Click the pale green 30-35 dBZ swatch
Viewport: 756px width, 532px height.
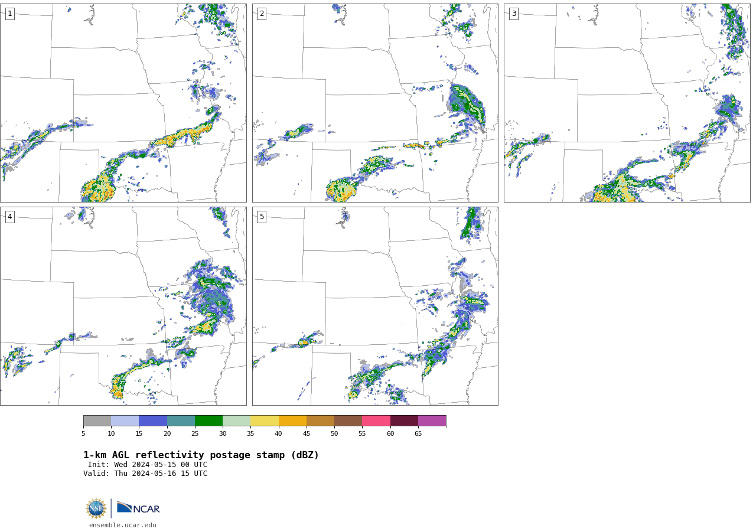coord(236,420)
